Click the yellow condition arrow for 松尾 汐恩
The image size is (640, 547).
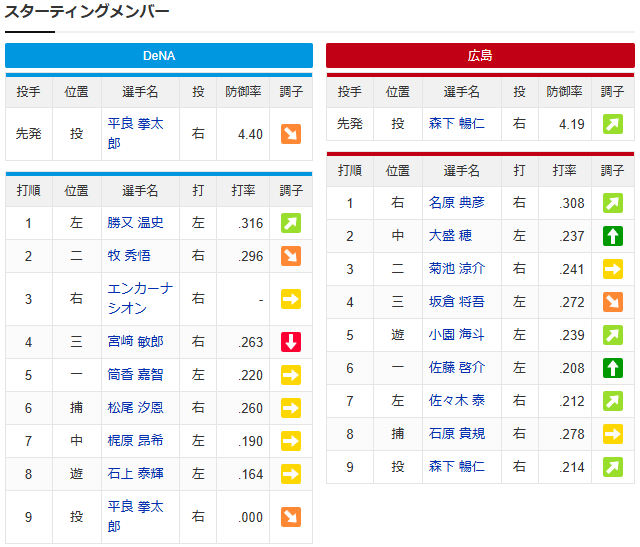click(x=291, y=408)
